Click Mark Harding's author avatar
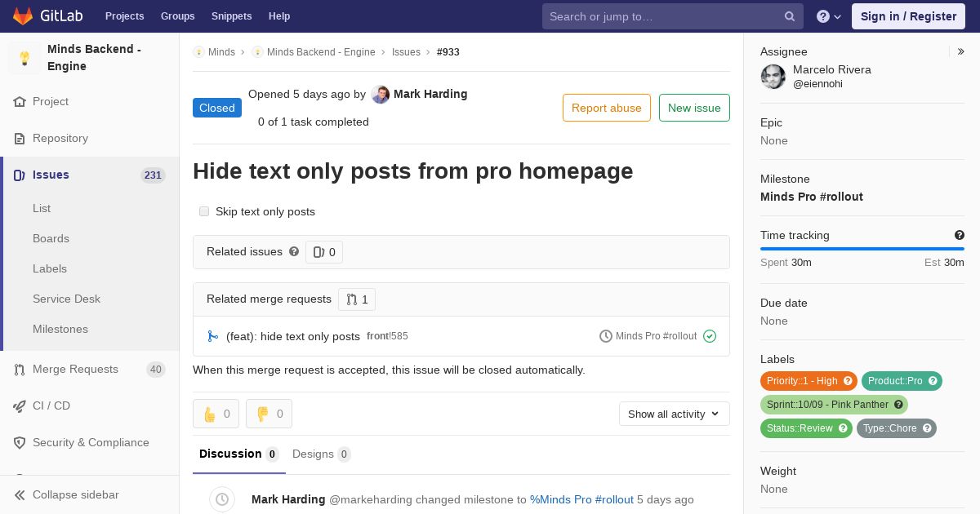Image resolution: width=980 pixels, height=514 pixels. point(380,95)
